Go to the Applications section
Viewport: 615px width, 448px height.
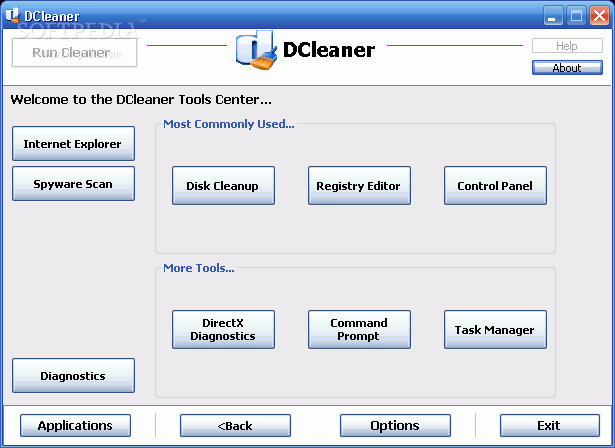(75, 425)
